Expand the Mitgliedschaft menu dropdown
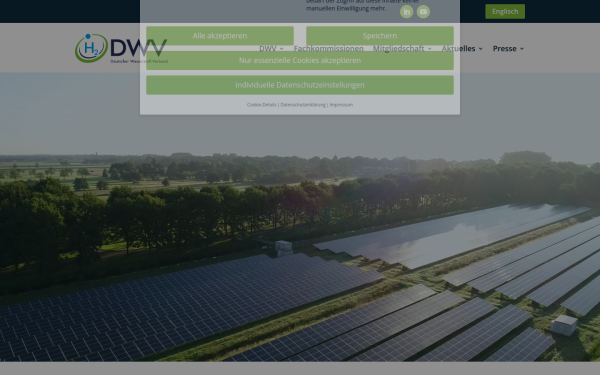This screenshot has width=600, height=375. [x=402, y=49]
